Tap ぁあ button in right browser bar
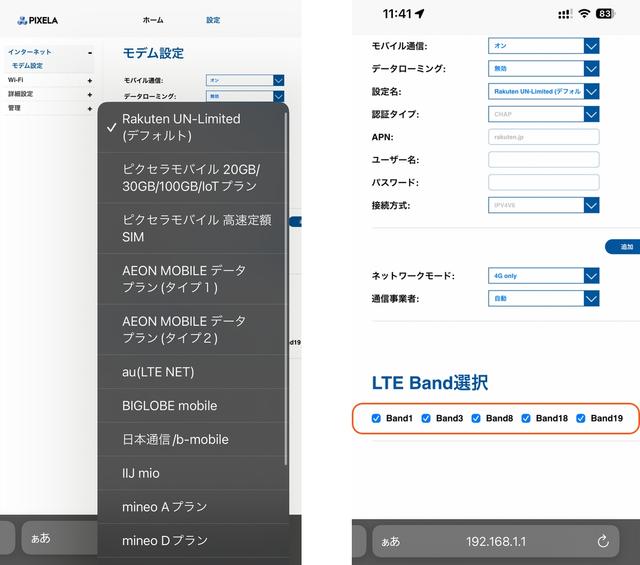This screenshot has width=640, height=565. pos(391,542)
